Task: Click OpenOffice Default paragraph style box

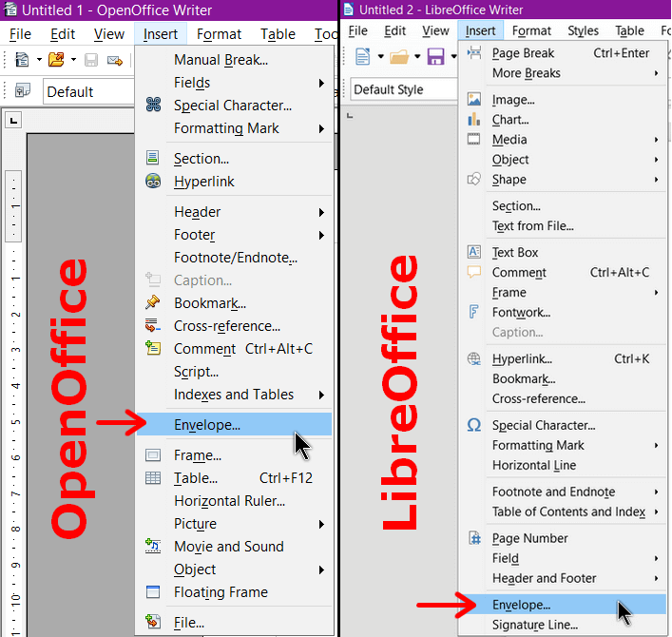Action: point(88,91)
